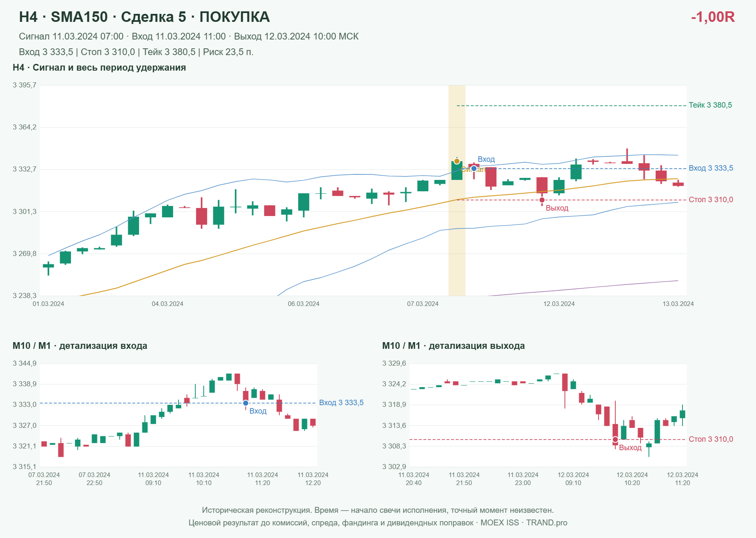The height and width of the screenshot is (538, 756).
Task: Click the highlighted signal candle band
Action: (457, 190)
